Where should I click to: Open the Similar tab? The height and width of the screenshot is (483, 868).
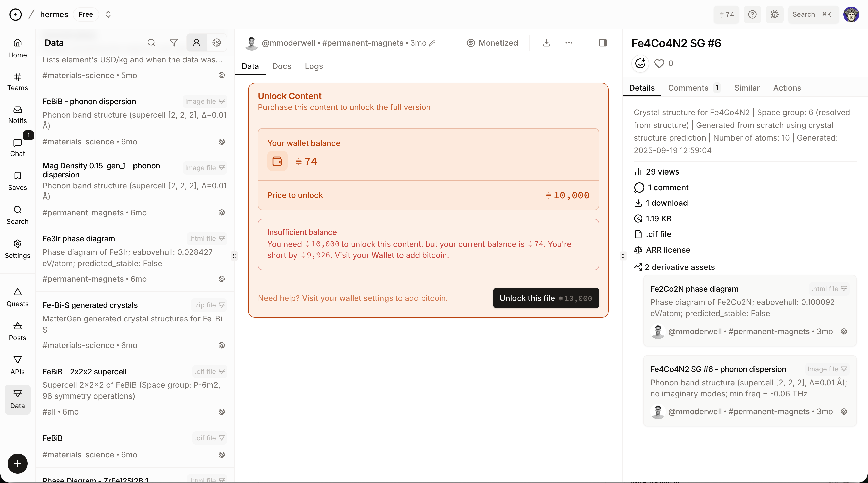[x=747, y=88]
